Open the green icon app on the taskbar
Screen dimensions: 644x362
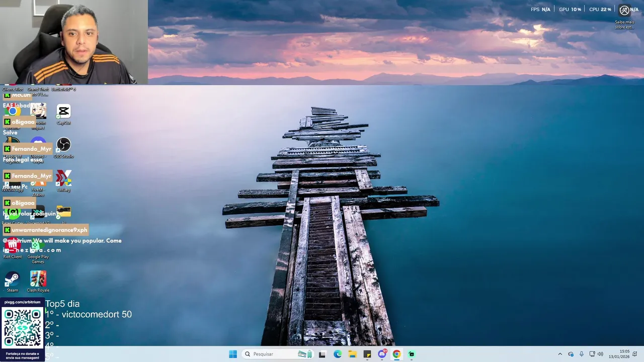[412, 354]
